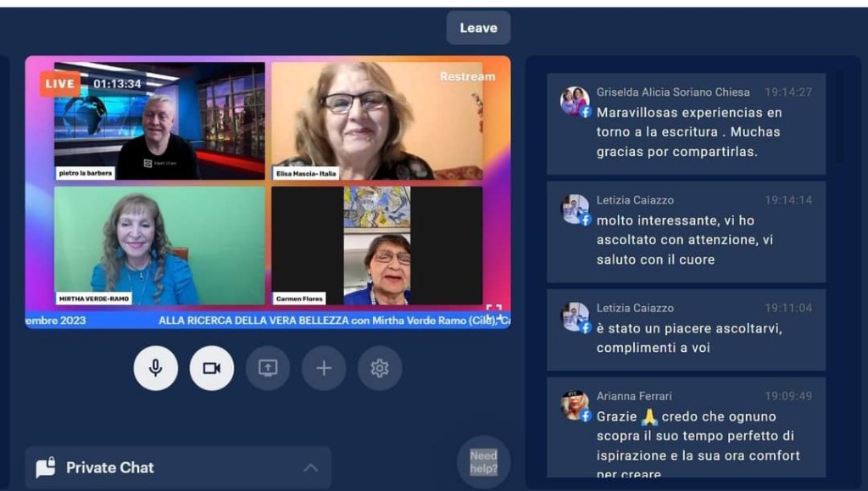This screenshot has height=491, width=868.
Task: Click the plus icon to add source
Action: (x=324, y=368)
